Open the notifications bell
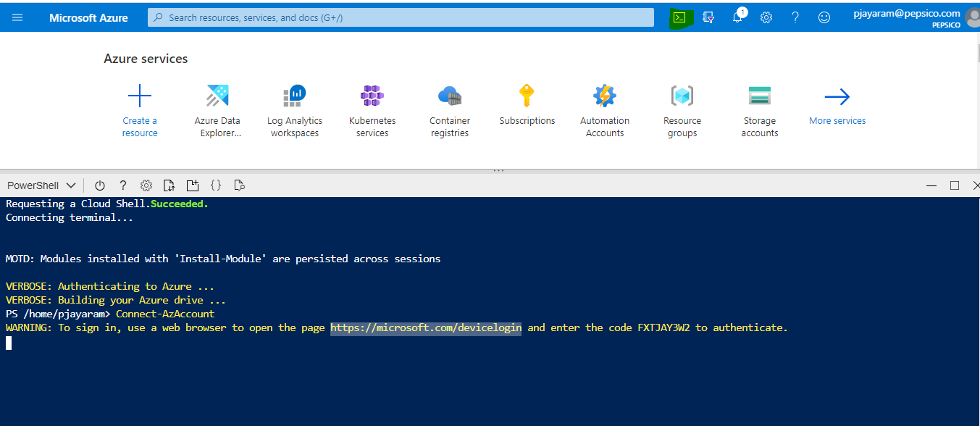Viewport: 980px width, 426px height. (x=738, y=16)
